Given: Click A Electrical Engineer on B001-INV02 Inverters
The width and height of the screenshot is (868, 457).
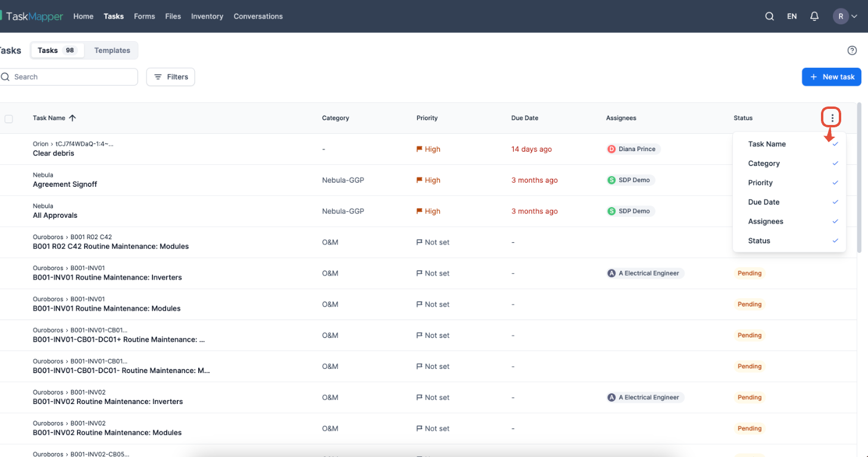Looking at the screenshot, I should pos(645,397).
